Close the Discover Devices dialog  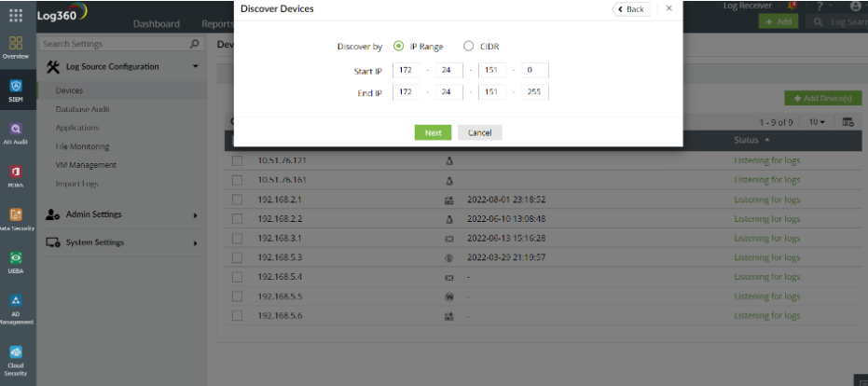pos(668,8)
